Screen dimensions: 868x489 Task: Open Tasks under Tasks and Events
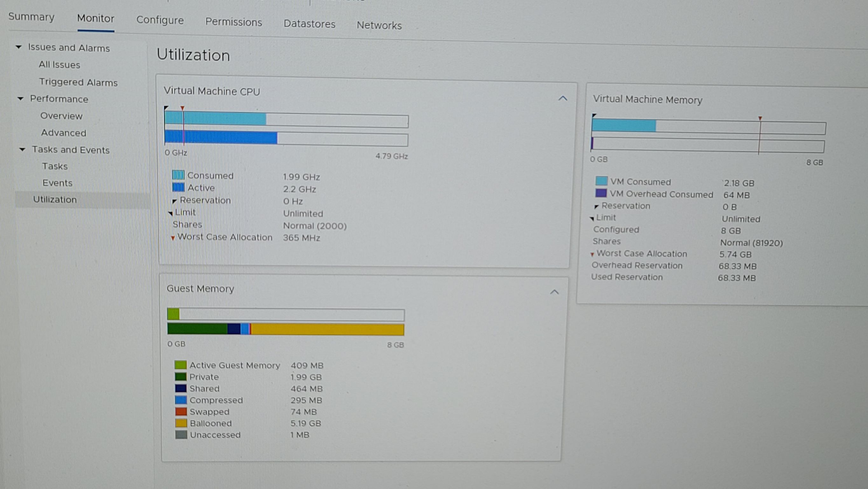pyautogui.click(x=55, y=166)
